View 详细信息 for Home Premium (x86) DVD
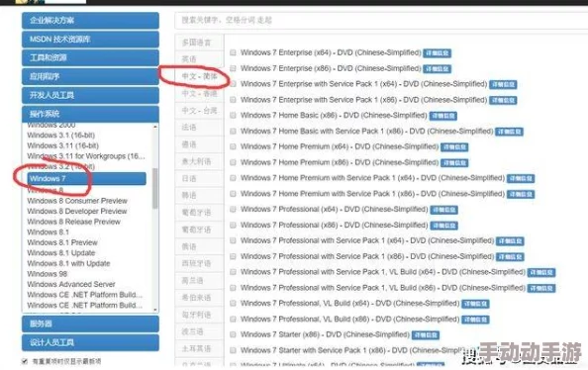 pyautogui.click(x=454, y=162)
